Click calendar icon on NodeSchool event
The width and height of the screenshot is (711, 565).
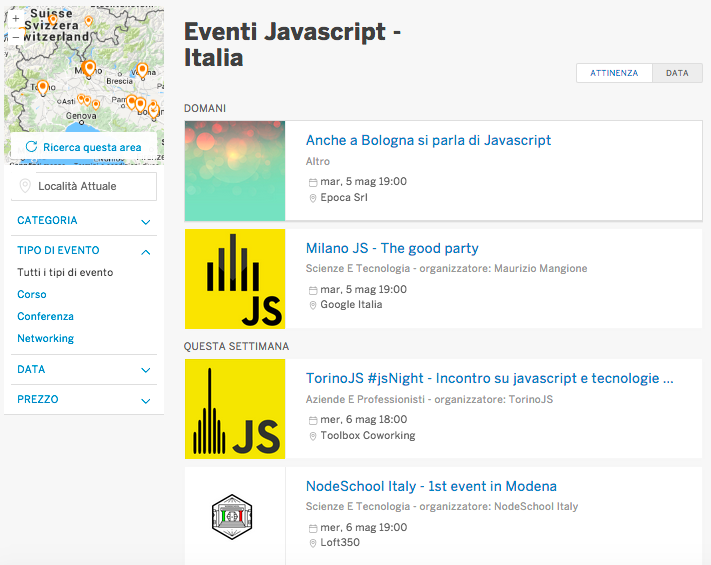[313, 528]
